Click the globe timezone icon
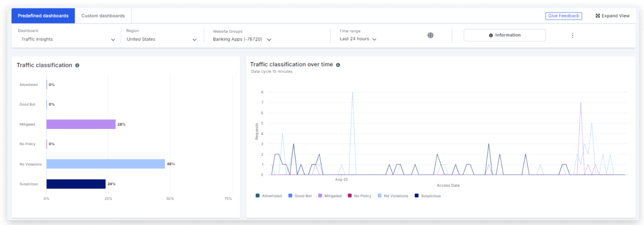This screenshot has height=225, width=644. (430, 35)
